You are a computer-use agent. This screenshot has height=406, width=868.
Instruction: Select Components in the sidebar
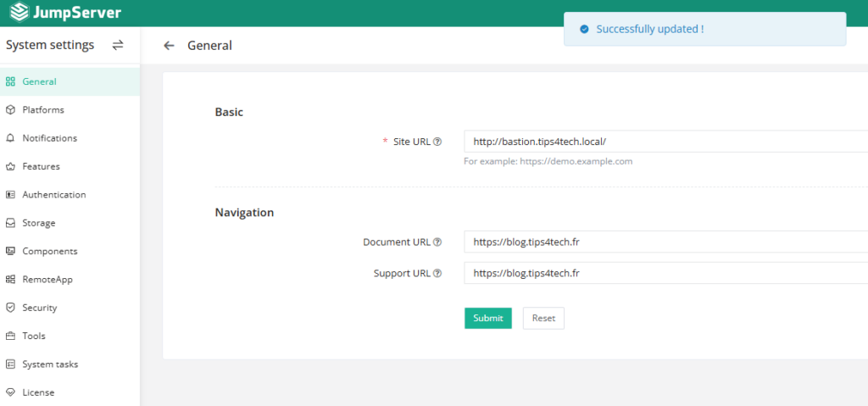(x=49, y=252)
